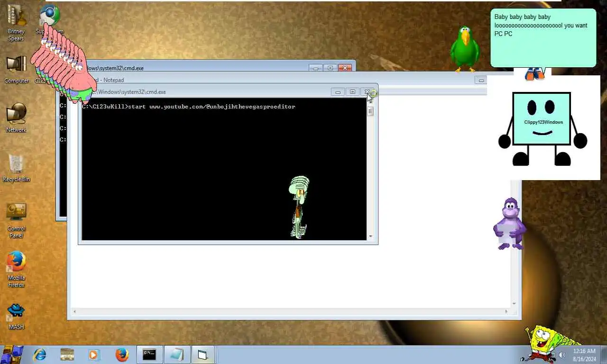
Task: Switch to cmd.exe taskbar button
Action: [x=149, y=355]
